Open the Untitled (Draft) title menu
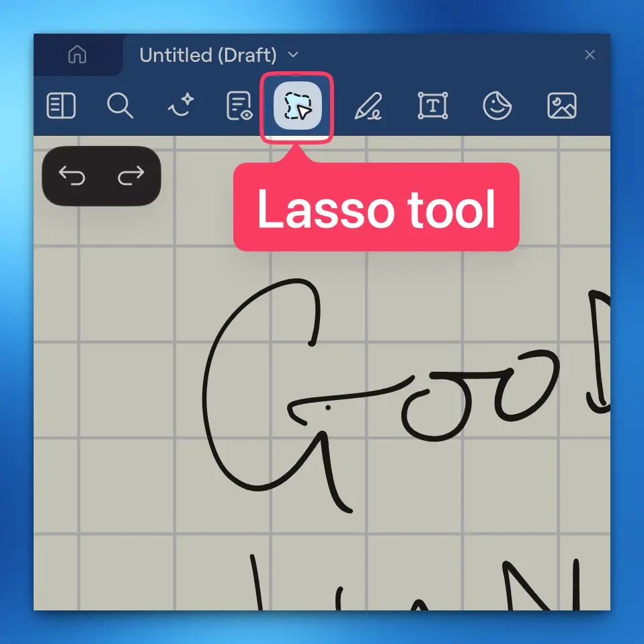Image resolution: width=644 pixels, height=644 pixels. pos(207,55)
